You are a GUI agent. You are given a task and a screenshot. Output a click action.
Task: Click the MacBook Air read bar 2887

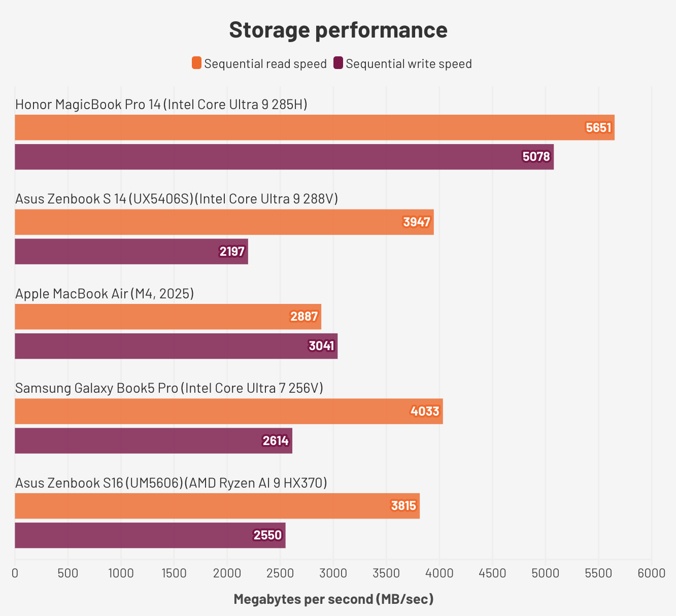coord(168,317)
